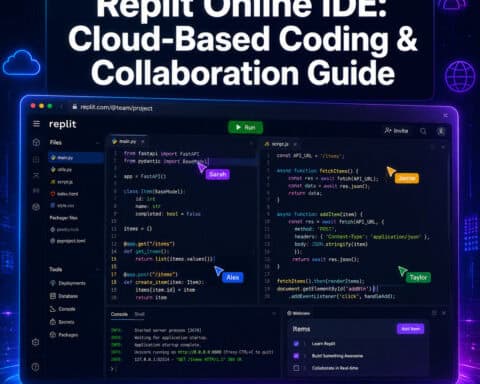Viewport: 480px width, 384px height.
Task: Select the Console tab in bottom panel
Action: point(119,314)
